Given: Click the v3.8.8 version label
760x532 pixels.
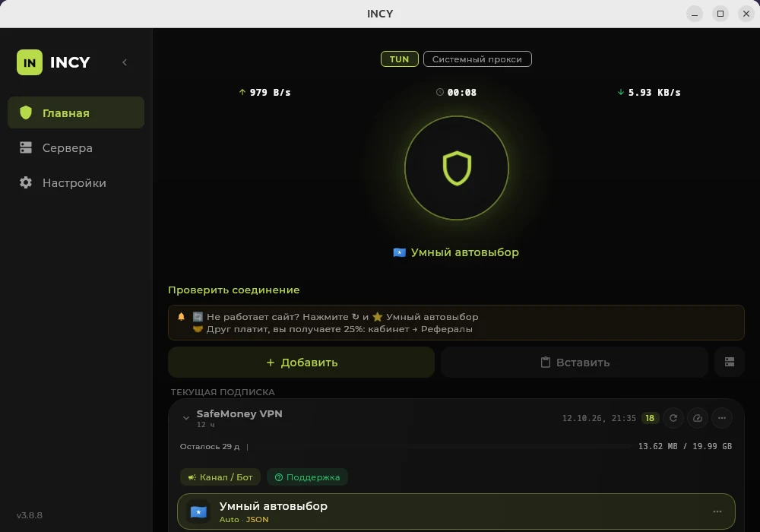Looking at the screenshot, I should tap(30, 515).
